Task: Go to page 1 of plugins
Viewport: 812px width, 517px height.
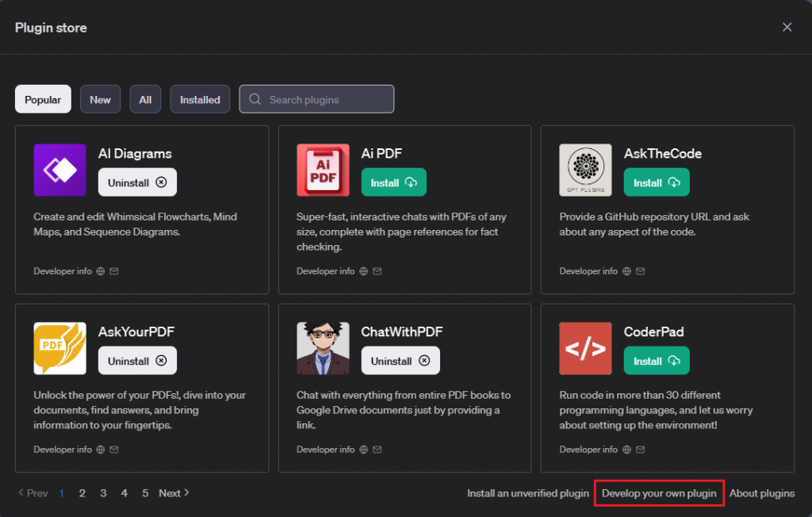Action: pos(62,493)
